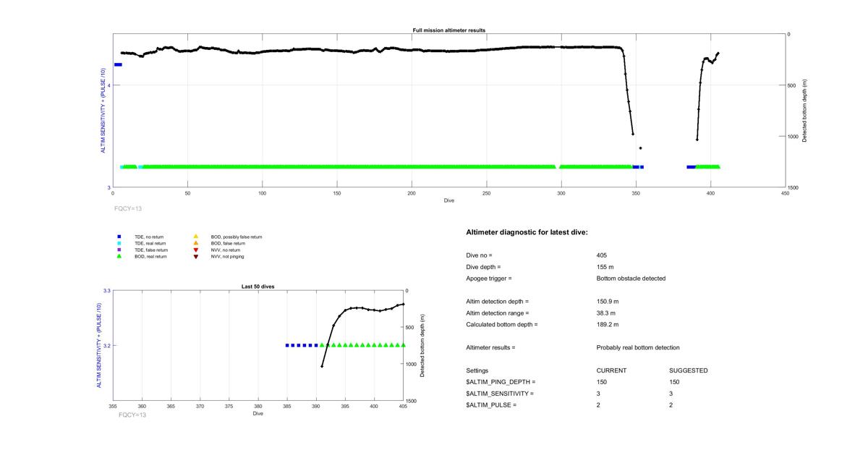Click the current $ALTIM_PING_DEPTH value 150

(602, 382)
